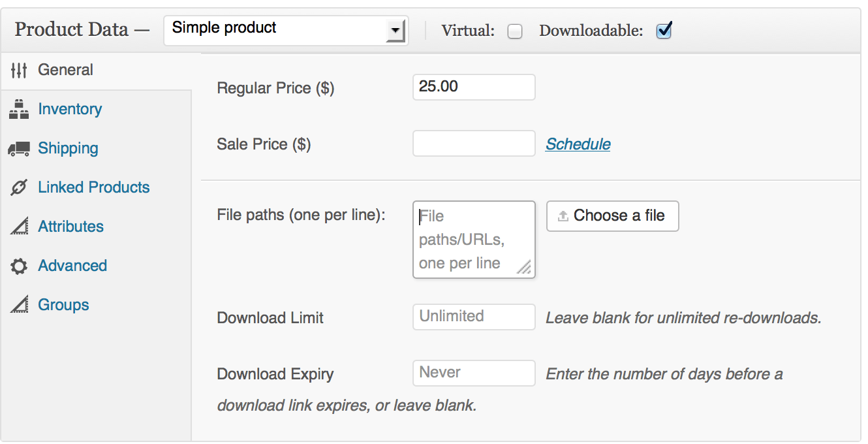Image resolution: width=868 pixels, height=444 pixels.
Task: Click the Attributes triangle icon
Action: tap(18, 227)
